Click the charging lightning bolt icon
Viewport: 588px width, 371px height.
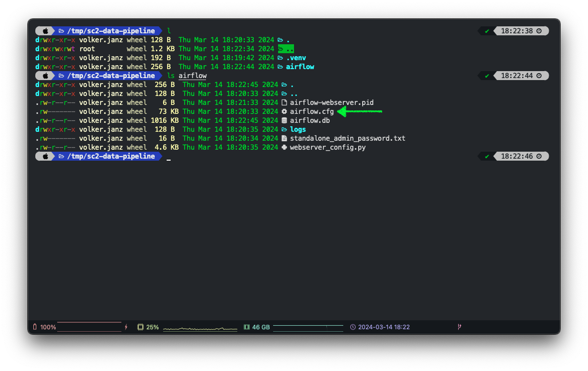pos(126,327)
